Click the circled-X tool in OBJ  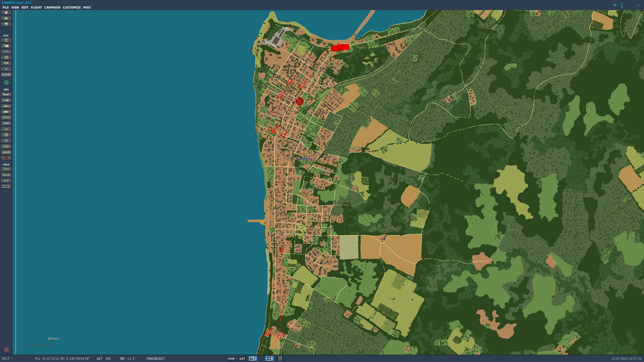6,141
